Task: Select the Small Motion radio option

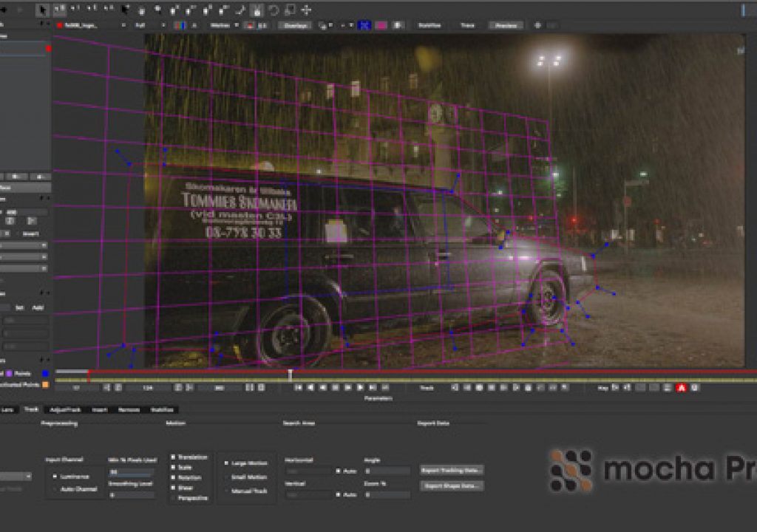Action: [226, 477]
